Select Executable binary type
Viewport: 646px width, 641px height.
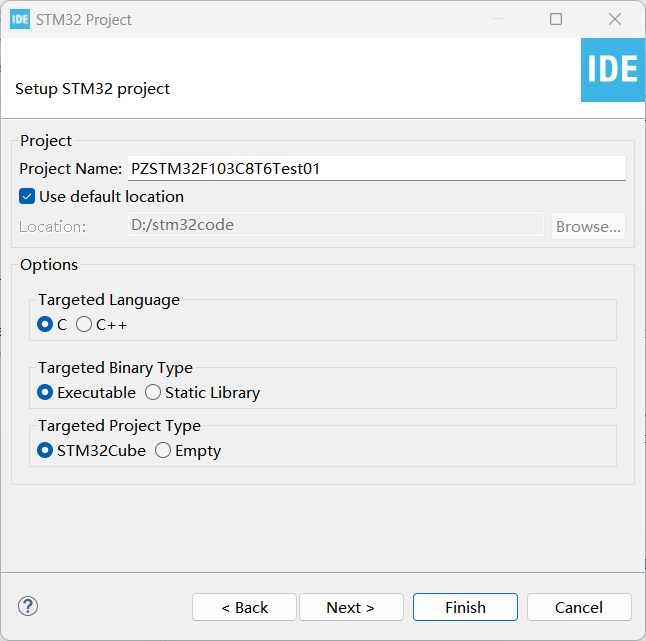[x=45, y=392]
